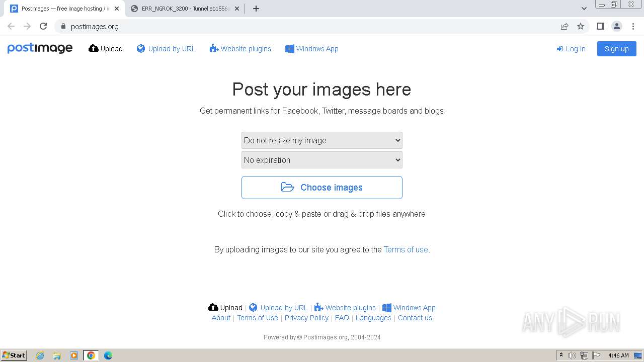
Task: Open Windows App in top navigation
Action: [x=312, y=49]
